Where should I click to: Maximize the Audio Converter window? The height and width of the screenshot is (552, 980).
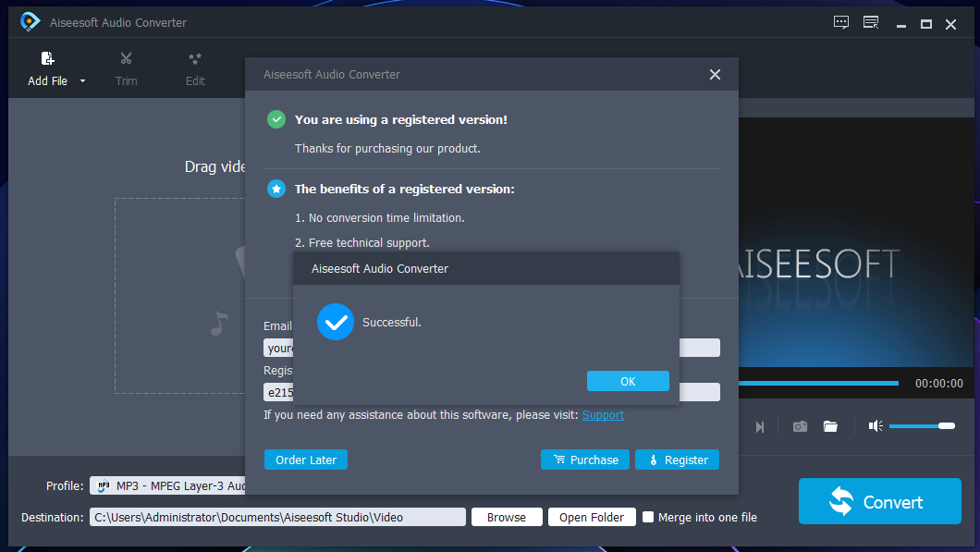[x=926, y=24]
